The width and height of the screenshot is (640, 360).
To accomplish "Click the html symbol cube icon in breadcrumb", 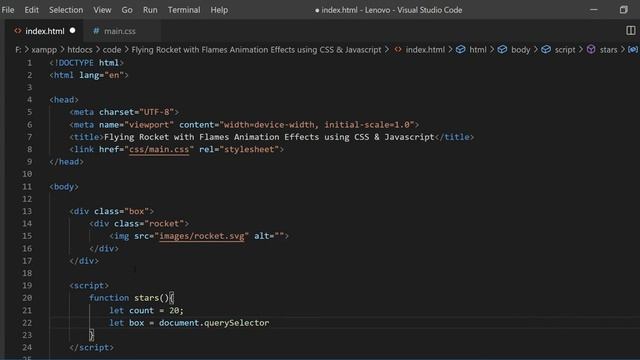I will [460, 49].
